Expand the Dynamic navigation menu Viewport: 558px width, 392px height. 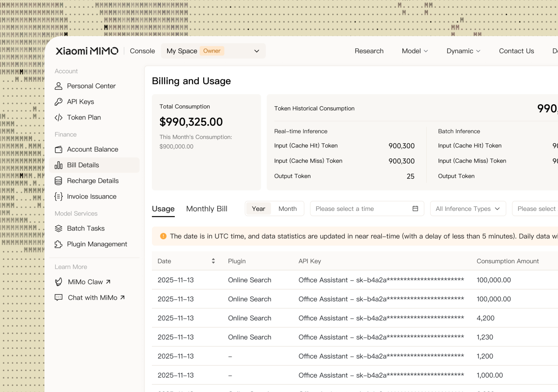pos(463,51)
